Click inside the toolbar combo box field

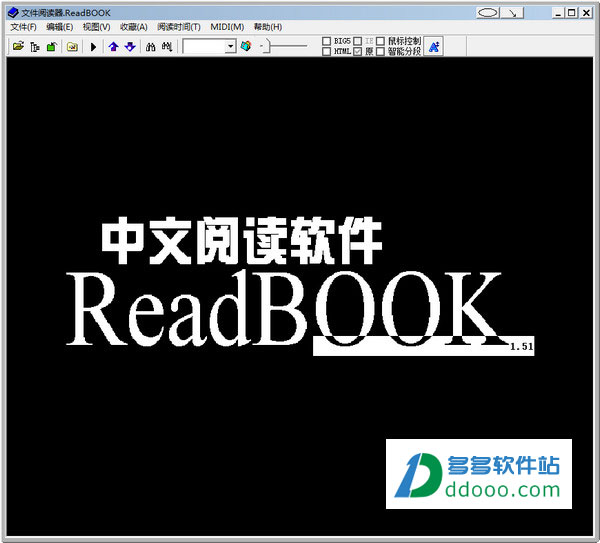coord(204,46)
